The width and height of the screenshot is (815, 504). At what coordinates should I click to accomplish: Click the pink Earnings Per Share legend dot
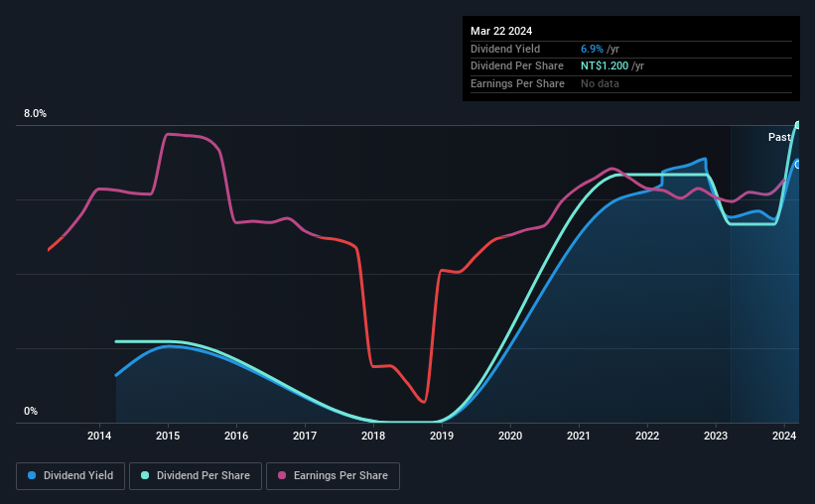tap(282, 475)
